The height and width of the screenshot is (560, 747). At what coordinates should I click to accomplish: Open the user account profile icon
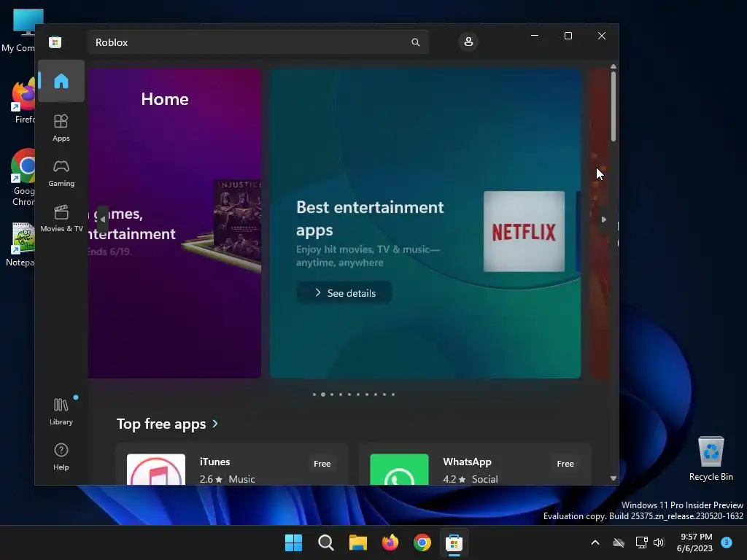[x=468, y=42]
